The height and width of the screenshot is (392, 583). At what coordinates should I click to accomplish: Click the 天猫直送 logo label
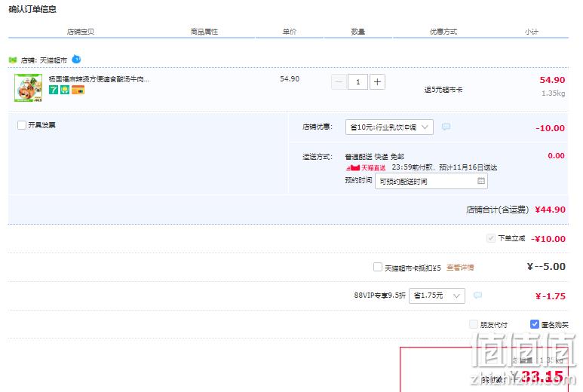(366, 168)
